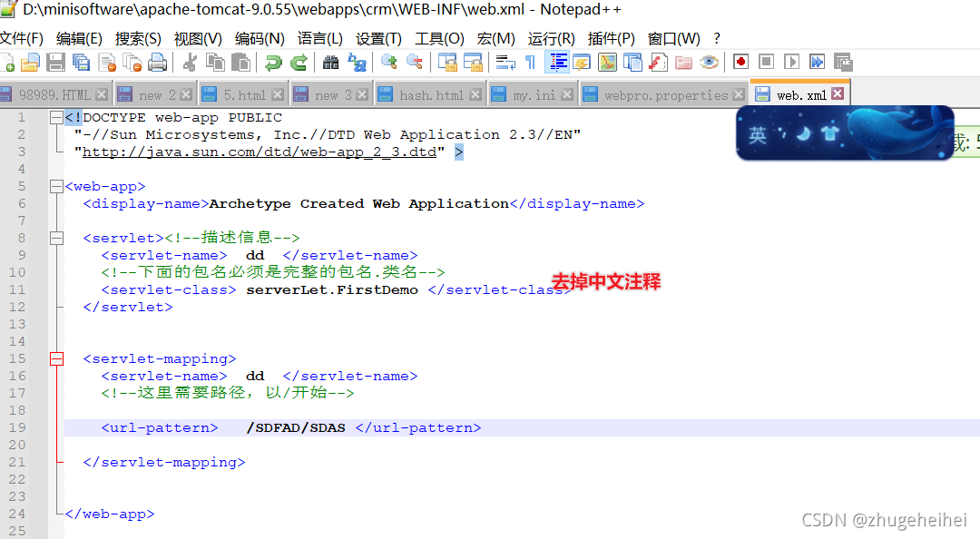Click the Print toolbar icon
This screenshot has height=539, width=980.
(155, 62)
